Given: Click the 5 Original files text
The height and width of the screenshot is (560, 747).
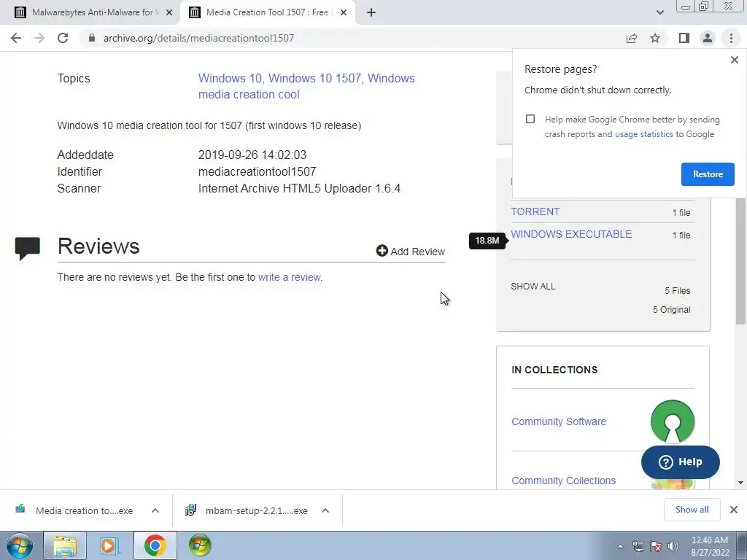Looking at the screenshot, I should tap(671, 309).
